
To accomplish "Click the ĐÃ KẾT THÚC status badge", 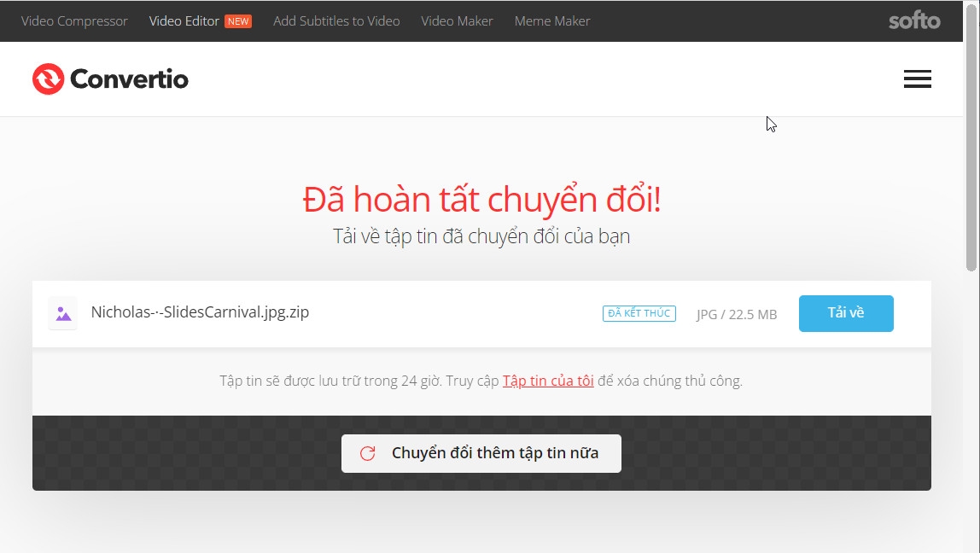I will tap(639, 313).
